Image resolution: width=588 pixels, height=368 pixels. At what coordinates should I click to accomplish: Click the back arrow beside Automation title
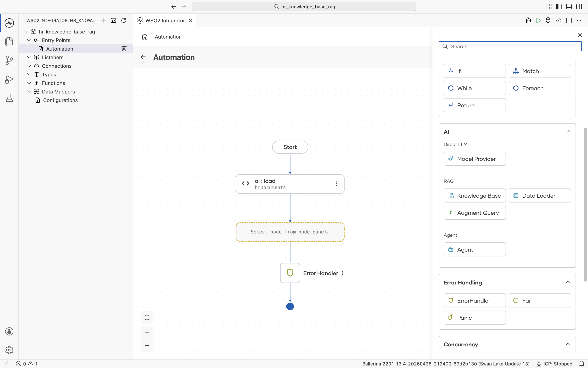pos(143,57)
